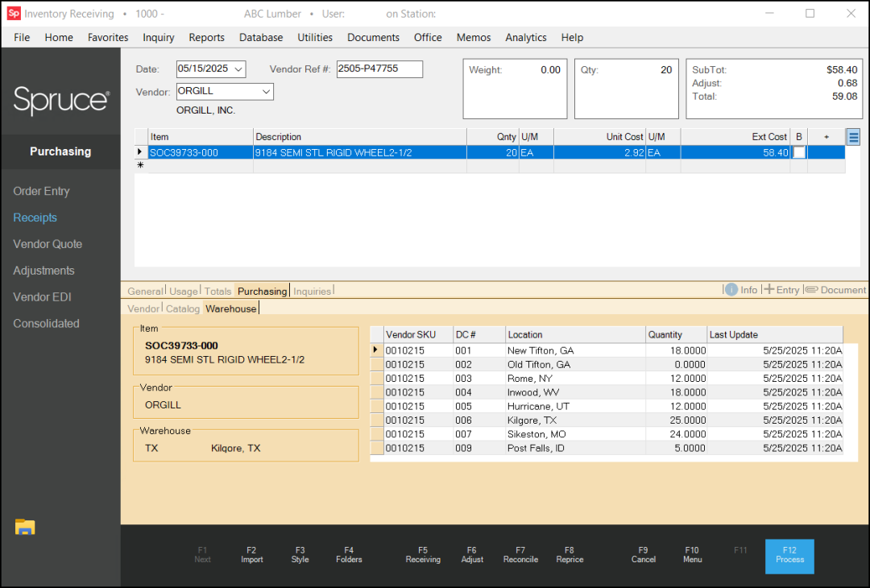Select item cell SOC39733-000 in grid

(x=201, y=152)
